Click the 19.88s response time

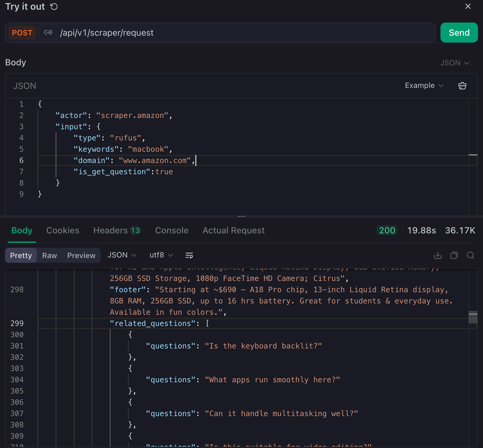(421, 230)
